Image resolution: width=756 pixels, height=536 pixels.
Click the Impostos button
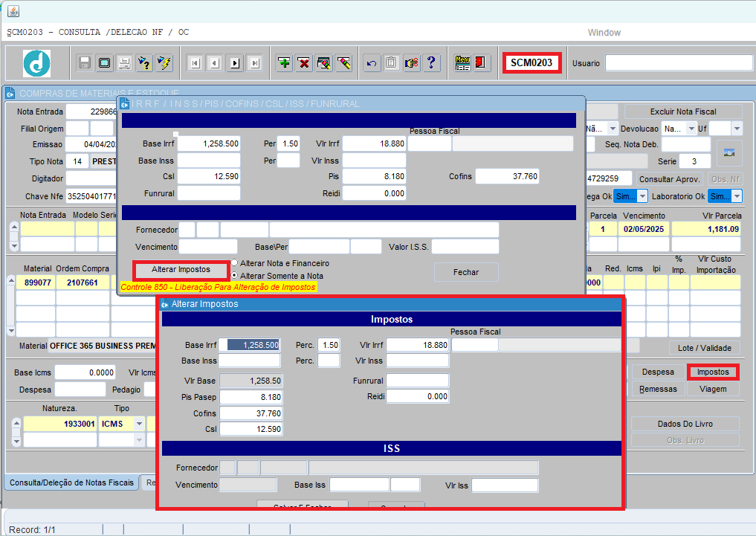click(x=713, y=372)
